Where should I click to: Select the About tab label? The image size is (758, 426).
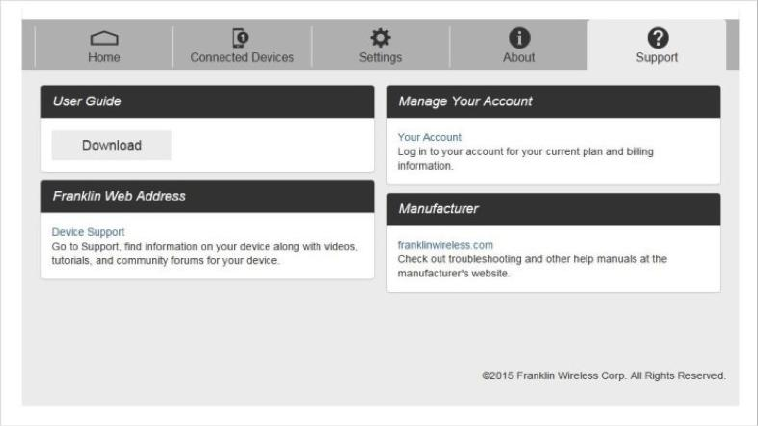[x=519, y=58]
